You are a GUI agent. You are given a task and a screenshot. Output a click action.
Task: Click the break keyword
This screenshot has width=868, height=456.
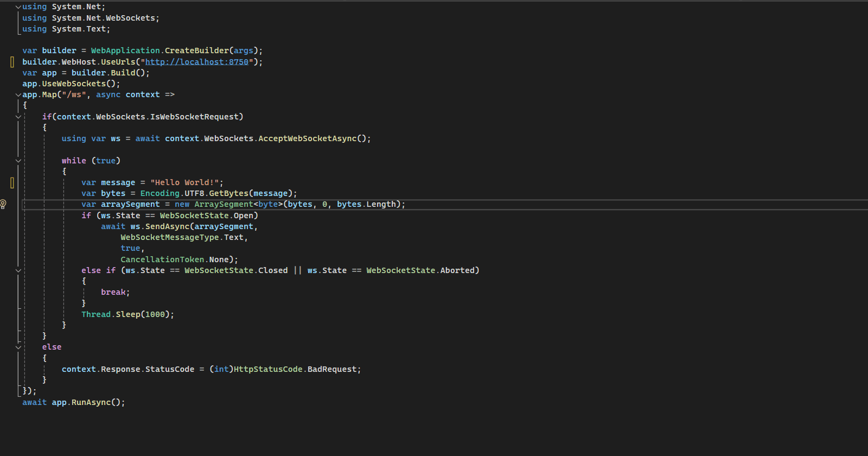(114, 292)
